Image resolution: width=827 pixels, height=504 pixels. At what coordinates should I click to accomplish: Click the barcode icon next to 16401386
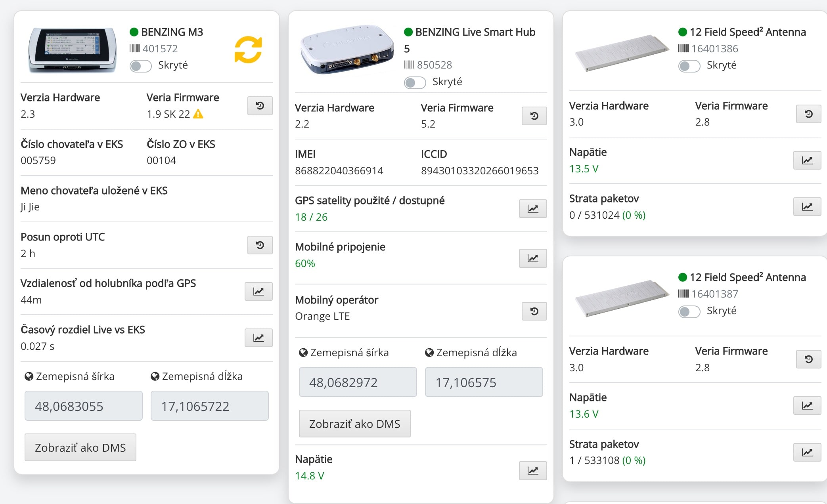683,49
